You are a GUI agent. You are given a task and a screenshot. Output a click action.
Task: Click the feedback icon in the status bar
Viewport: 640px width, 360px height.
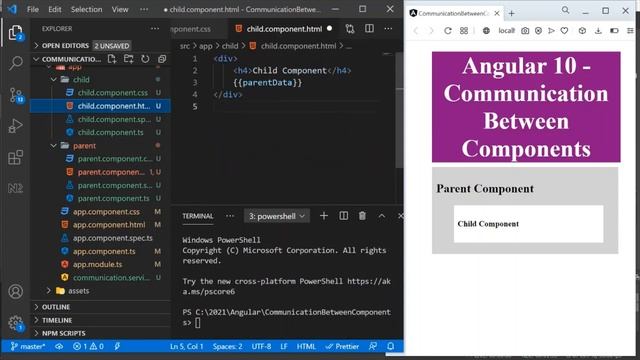coord(373,347)
